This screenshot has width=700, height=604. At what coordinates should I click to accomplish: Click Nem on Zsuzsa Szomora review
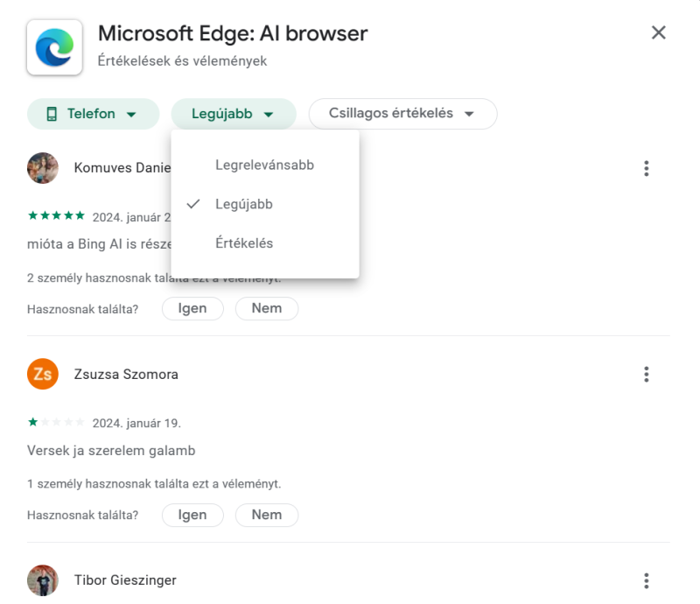coord(267,515)
